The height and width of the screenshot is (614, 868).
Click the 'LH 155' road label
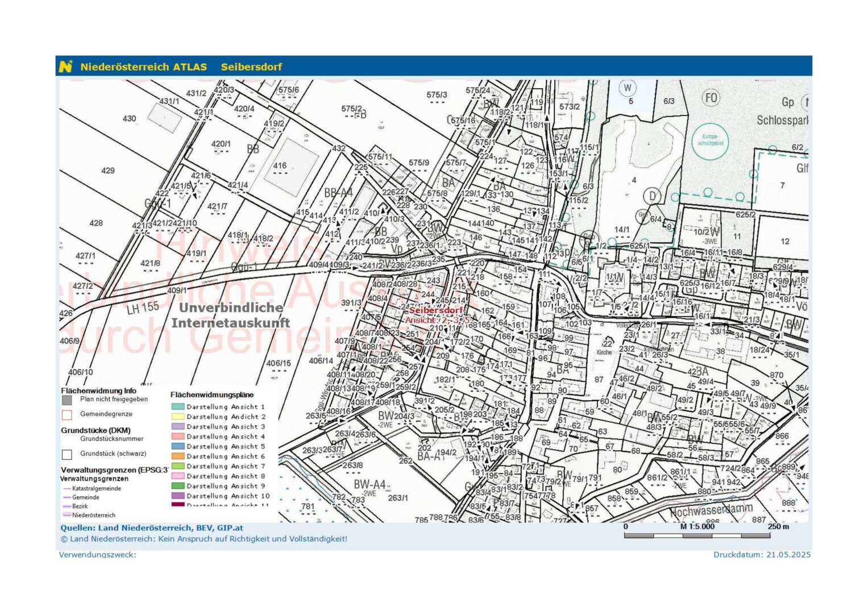[143, 308]
